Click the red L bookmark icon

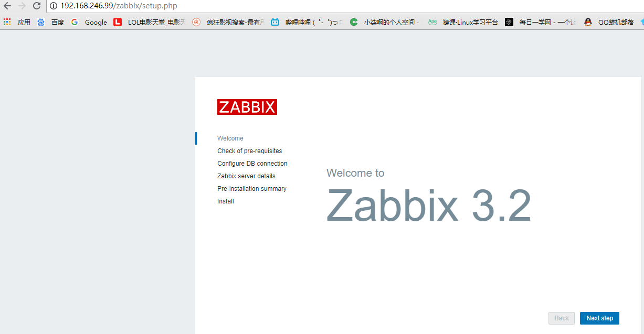pos(118,22)
